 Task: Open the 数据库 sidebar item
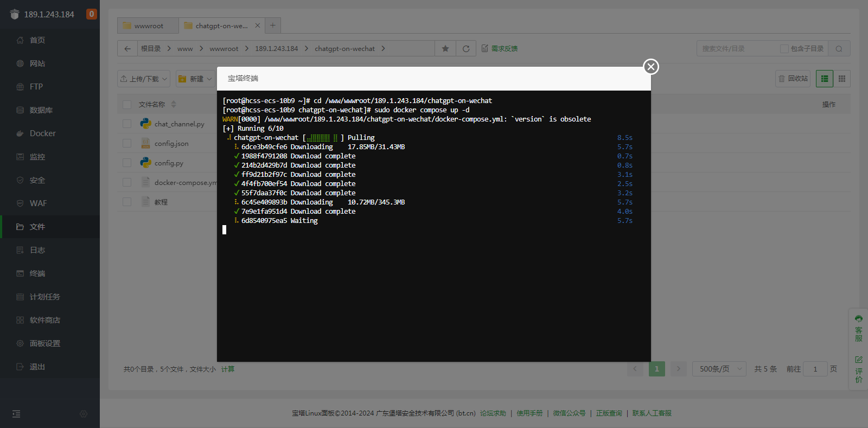pos(49,110)
